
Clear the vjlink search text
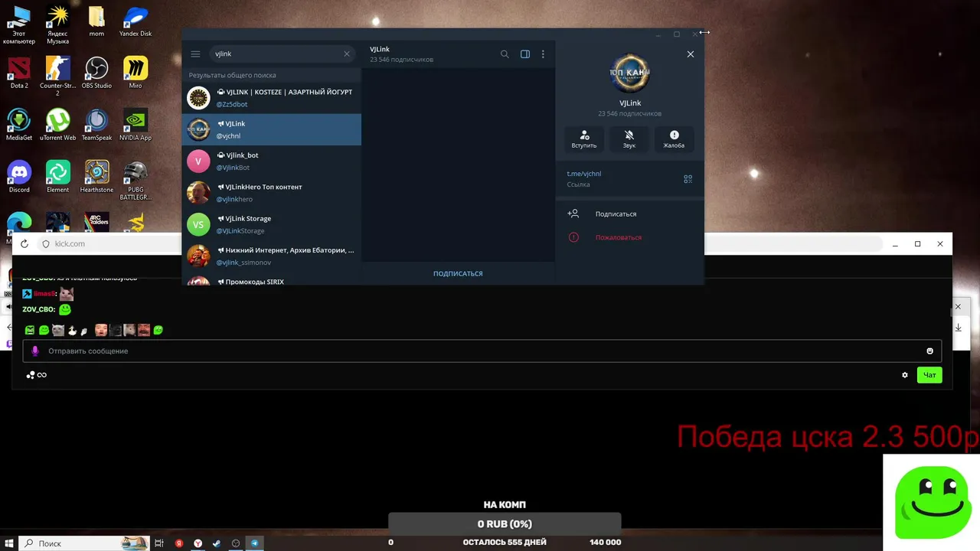(346, 54)
